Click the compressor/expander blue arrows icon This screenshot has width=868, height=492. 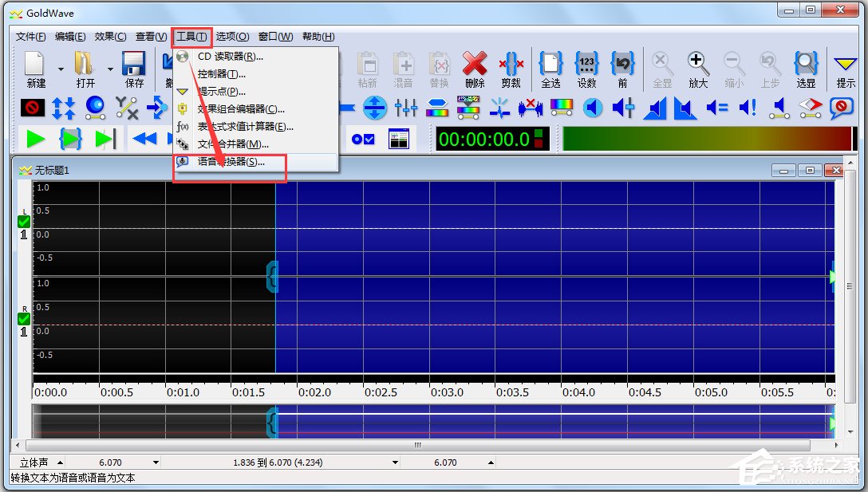pos(63,108)
